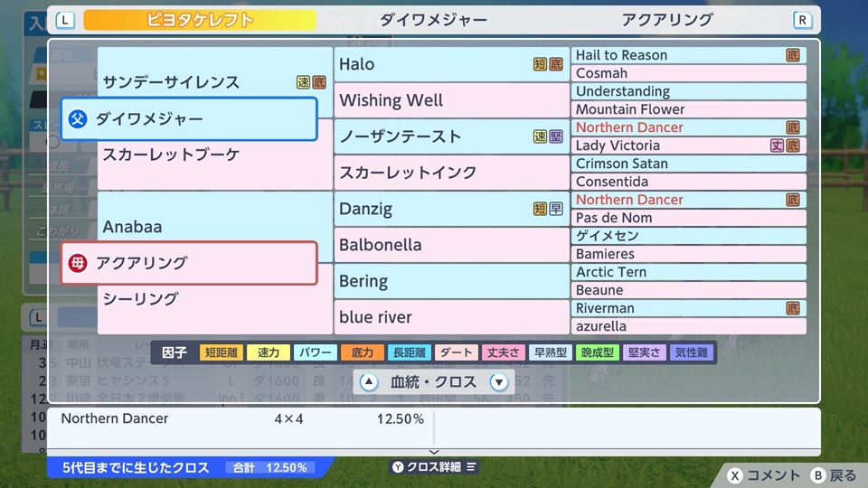
Task: Click the 速 factor icon on ノーザンテースト
Action: coord(541,136)
